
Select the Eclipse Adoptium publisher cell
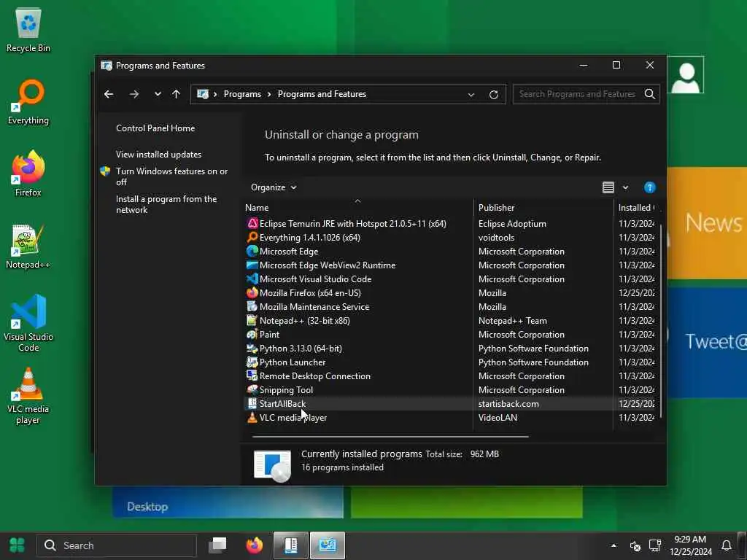click(x=512, y=223)
